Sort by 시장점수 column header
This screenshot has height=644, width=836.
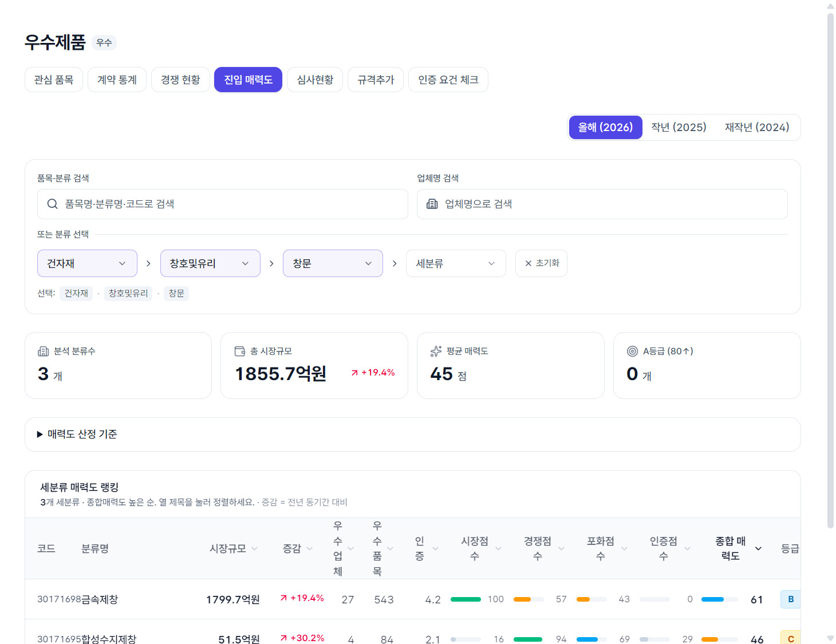482,548
